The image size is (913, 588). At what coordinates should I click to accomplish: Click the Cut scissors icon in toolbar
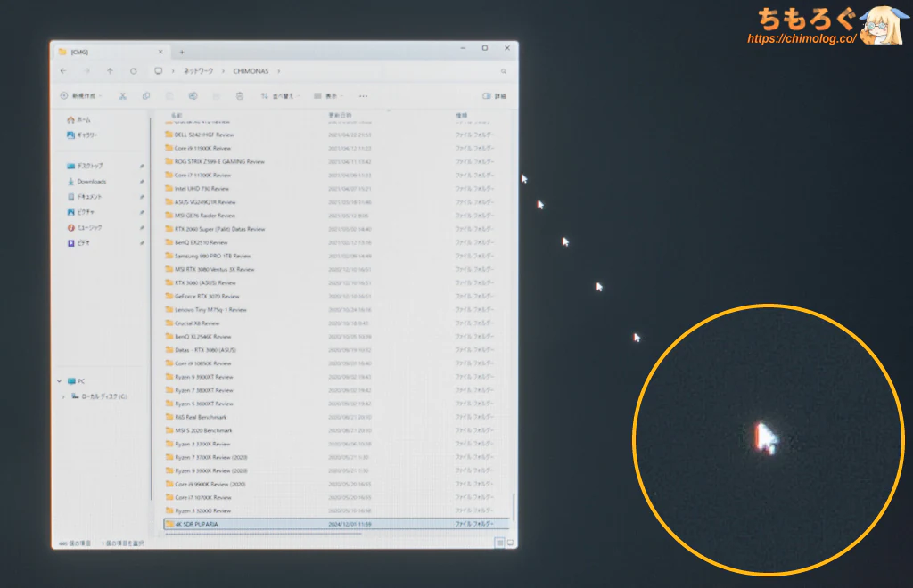point(122,95)
